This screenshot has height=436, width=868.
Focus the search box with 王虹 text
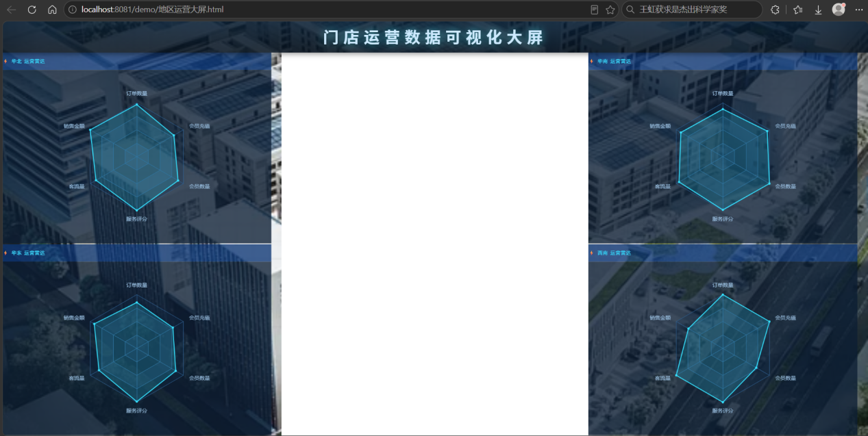coord(692,10)
